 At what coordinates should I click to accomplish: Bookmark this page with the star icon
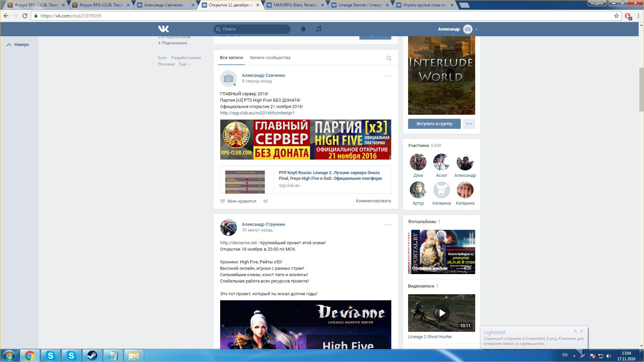[616, 16]
